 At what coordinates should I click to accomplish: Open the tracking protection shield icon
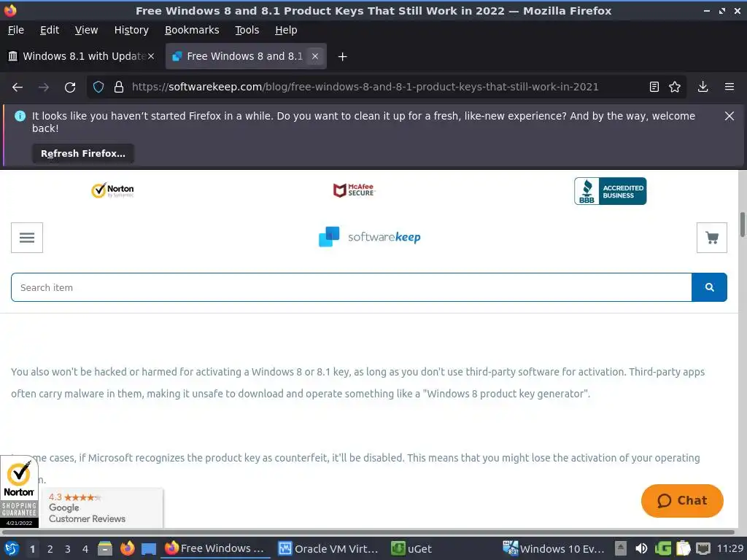coord(98,87)
